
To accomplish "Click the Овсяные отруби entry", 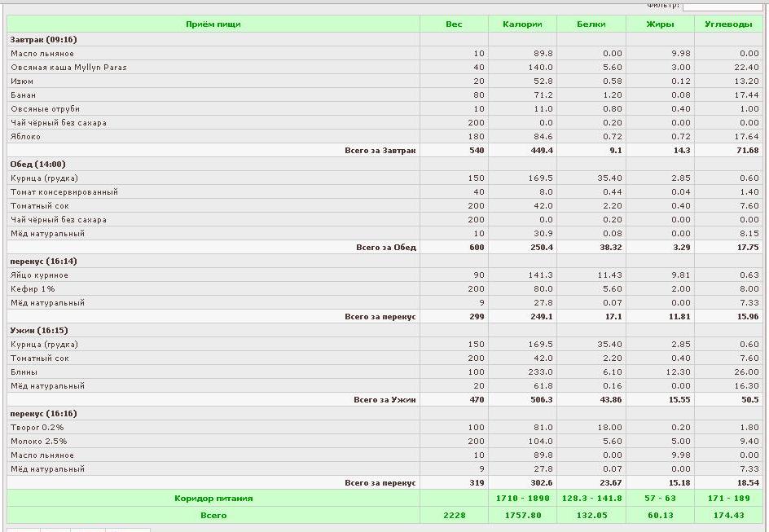I will click(45, 109).
